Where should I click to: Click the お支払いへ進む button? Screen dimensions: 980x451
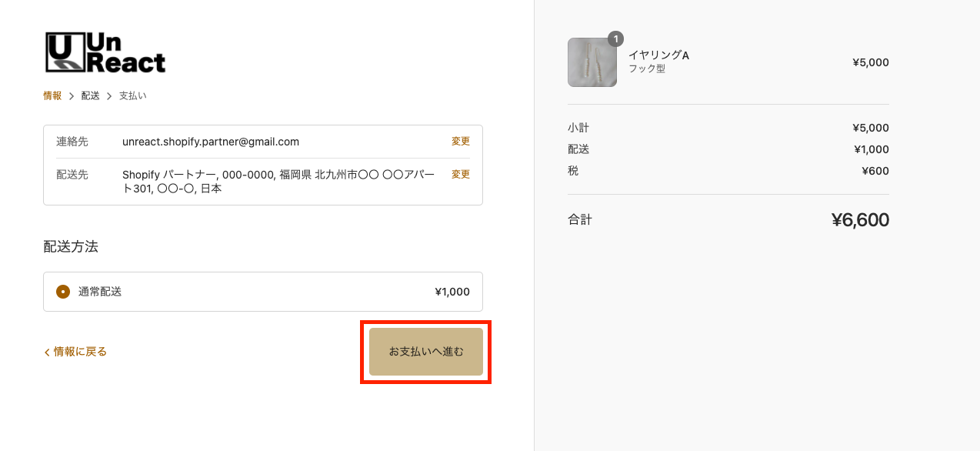426,352
